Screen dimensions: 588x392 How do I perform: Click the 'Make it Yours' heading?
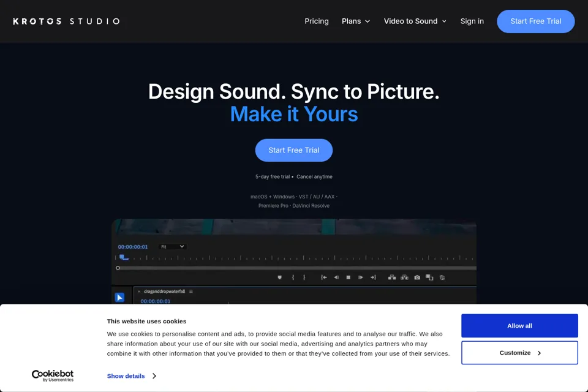pos(294,114)
